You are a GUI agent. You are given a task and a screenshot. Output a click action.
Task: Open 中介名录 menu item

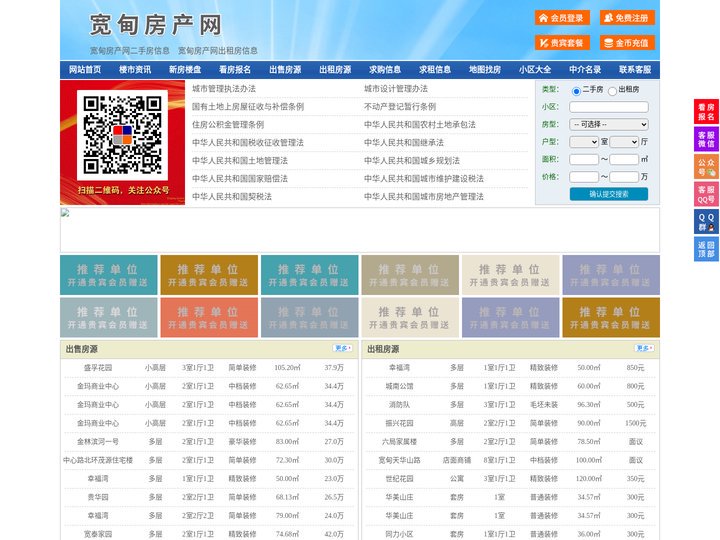click(x=585, y=70)
